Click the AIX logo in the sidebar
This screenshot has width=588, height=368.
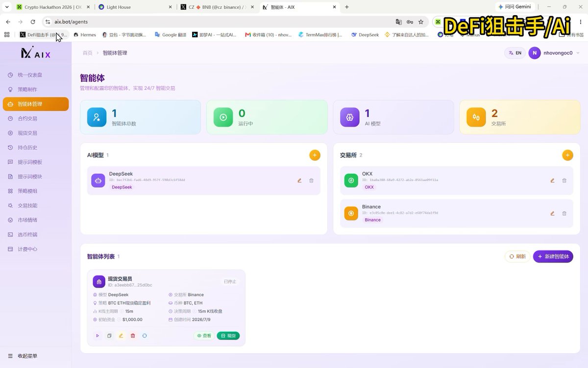click(x=36, y=53)
